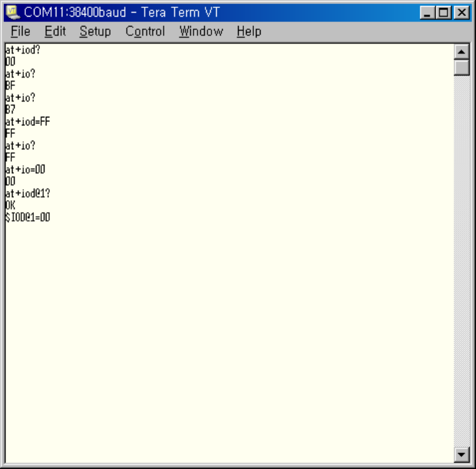Viewport: 476px width, 469px height.
Task: Click the 'at+iod?' line in terminal
Action: click(x=23, y=50)
